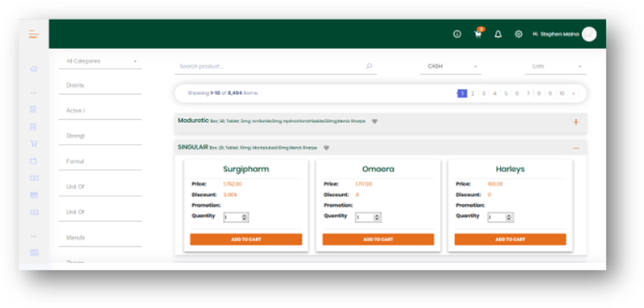The width and height of the screenshot is (644, 308).
Task: Favorite SINGULAIR with the heart icon
Action: point(327,148)
